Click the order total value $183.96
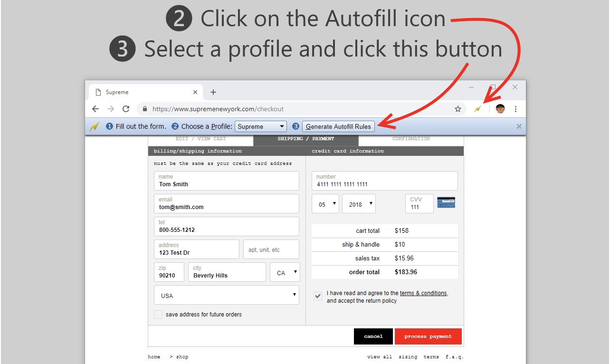This screenshot has width=610, height=364. point(406,272)
